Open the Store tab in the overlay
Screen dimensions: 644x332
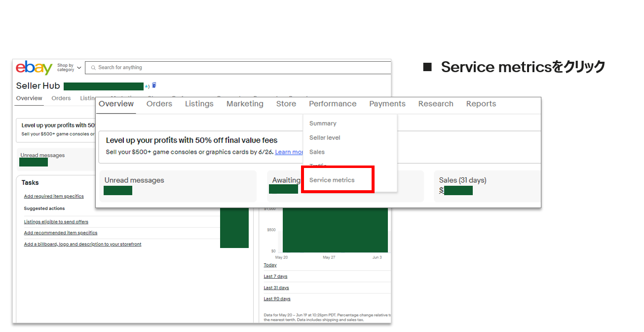coord(286,104)
